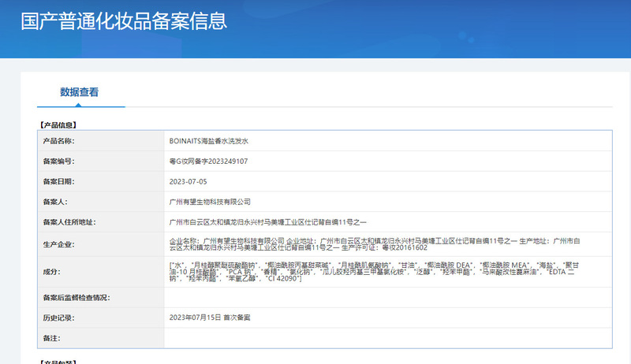Select the filing number 粤G妆网备字2023249107
Screen dimensions: 631x364
(x=208, y=161)
